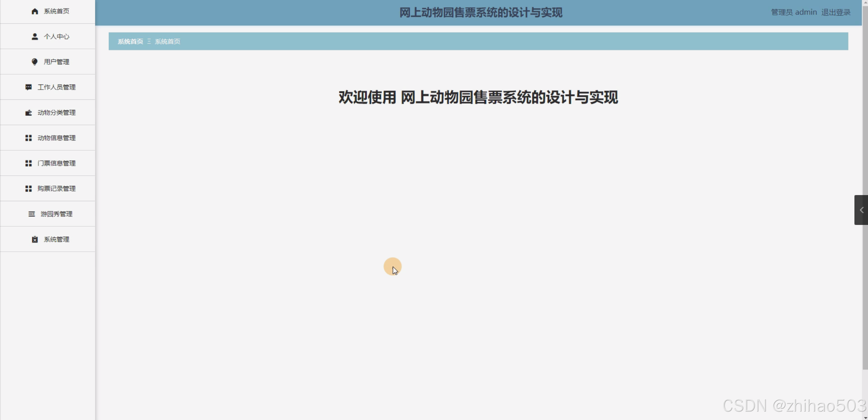This screenshot has height=420, width=868.
Task: Click the 退出登录 logout link
Action: (836, 13)
